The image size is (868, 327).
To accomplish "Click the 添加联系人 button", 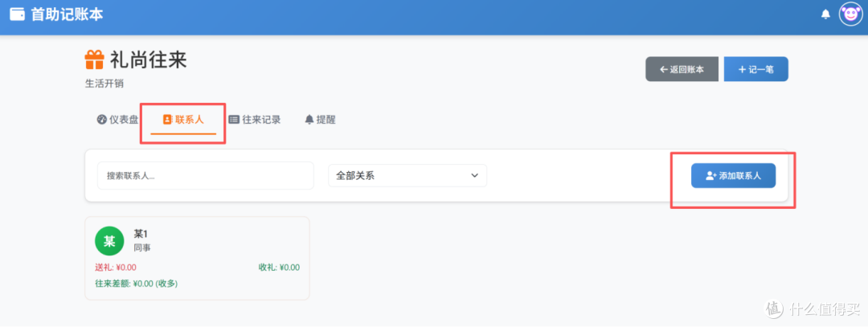I will [734, 176].
